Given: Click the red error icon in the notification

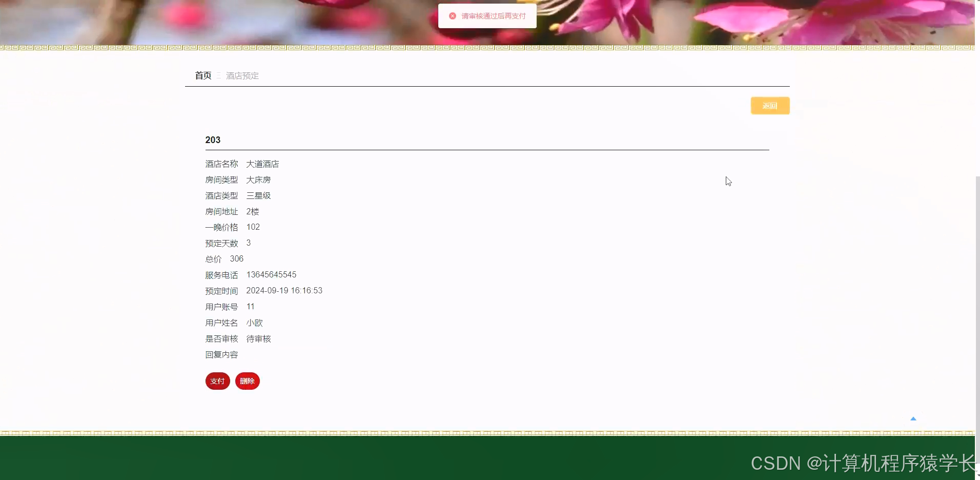Looking at the screenshot, I should (452, 16).
